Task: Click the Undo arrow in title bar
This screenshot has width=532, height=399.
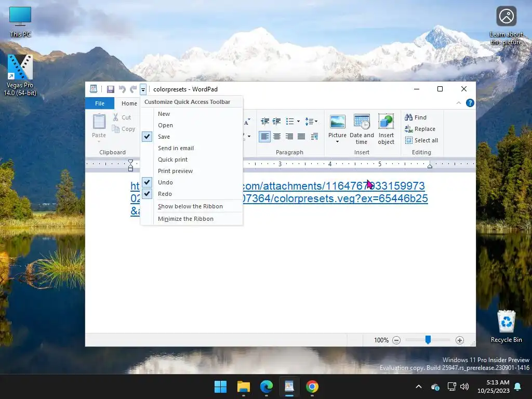Action: tap(122, 89)
